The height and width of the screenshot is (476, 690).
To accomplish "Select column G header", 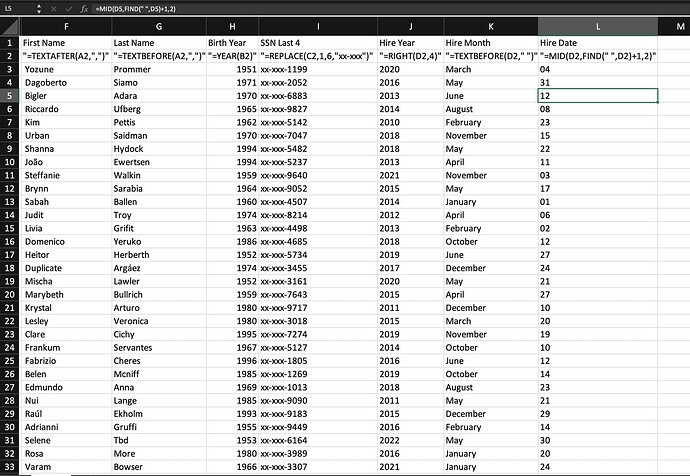I will (x=159, y=27).
